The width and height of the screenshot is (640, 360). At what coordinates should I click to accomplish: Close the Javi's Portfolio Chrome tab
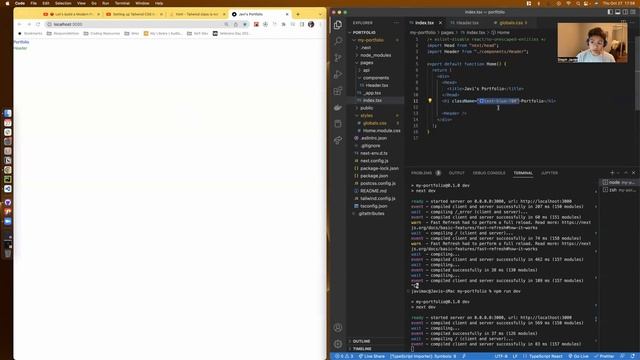287,14
